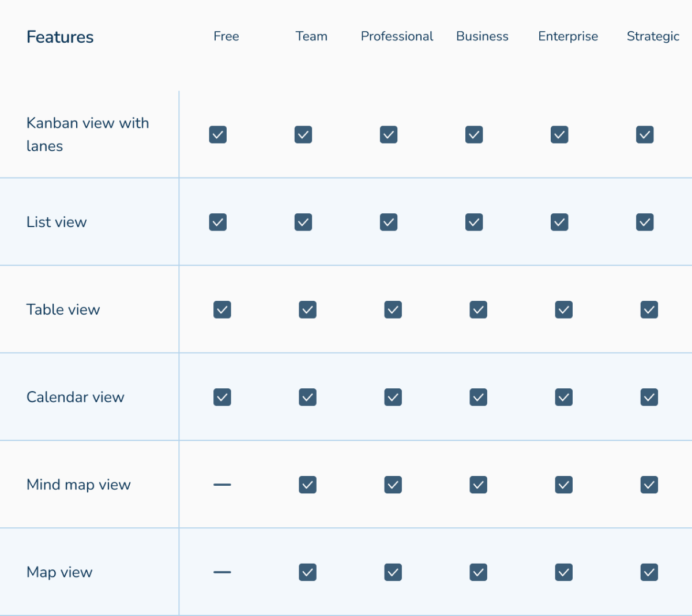Click Calendar view checkmark in Business column
The image size is (692, 616).
pos(478,398)
